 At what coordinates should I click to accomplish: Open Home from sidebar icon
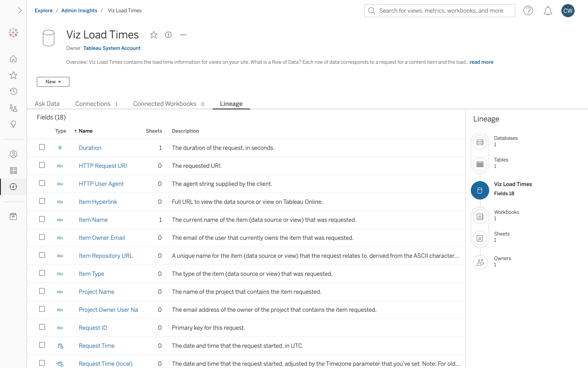(x=13, y=59)
